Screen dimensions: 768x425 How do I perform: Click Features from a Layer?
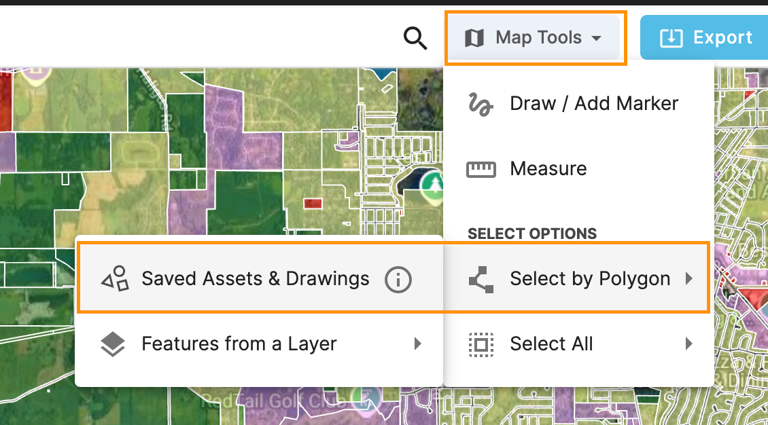tap(260, 344)
